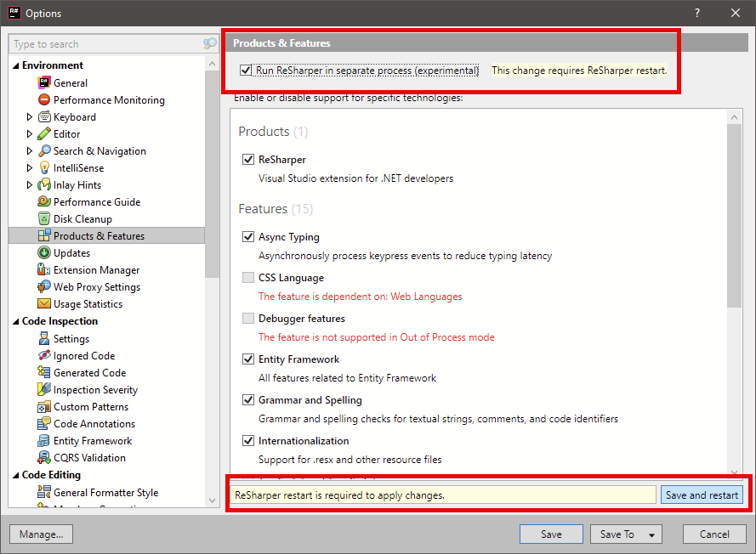The width and height of the screenshot is (756, 554).
Task: Click the Performance Monitoring red icon
Action: [x=44, y=99]
